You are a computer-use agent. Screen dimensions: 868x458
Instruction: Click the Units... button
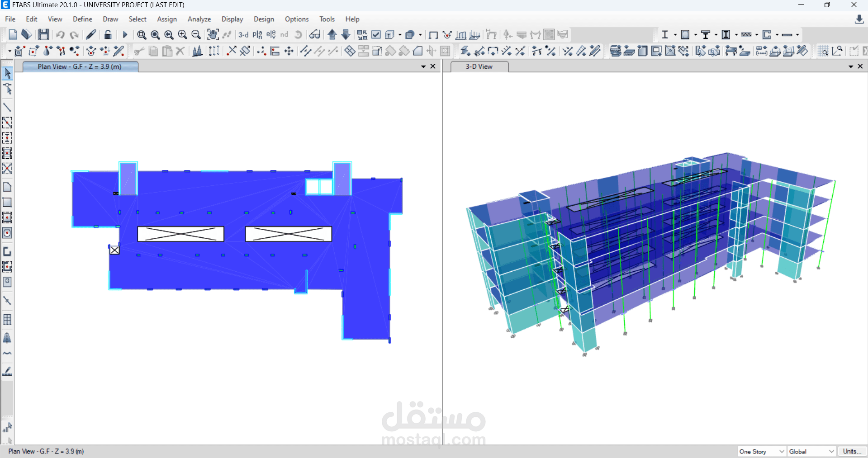[852, 452]
